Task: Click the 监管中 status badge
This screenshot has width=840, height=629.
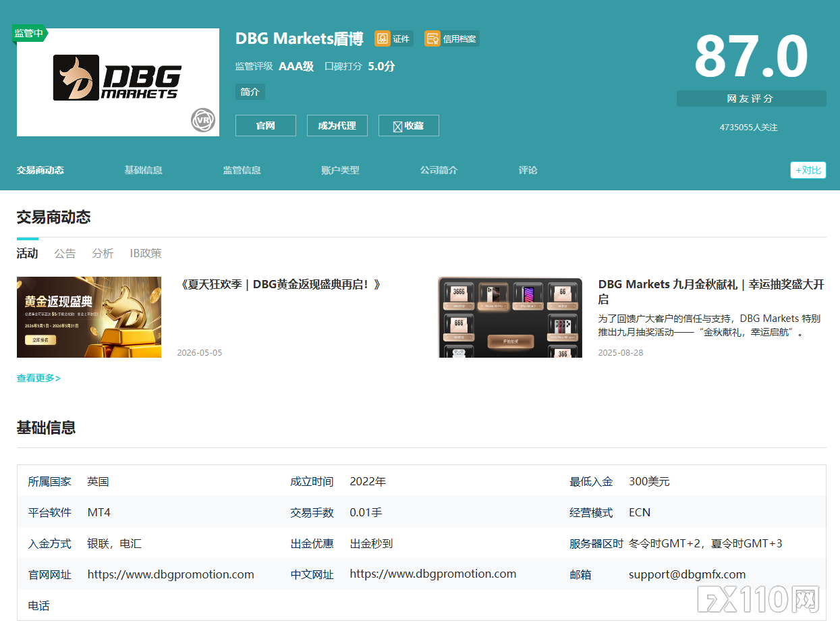Action: tap(29, 33)
